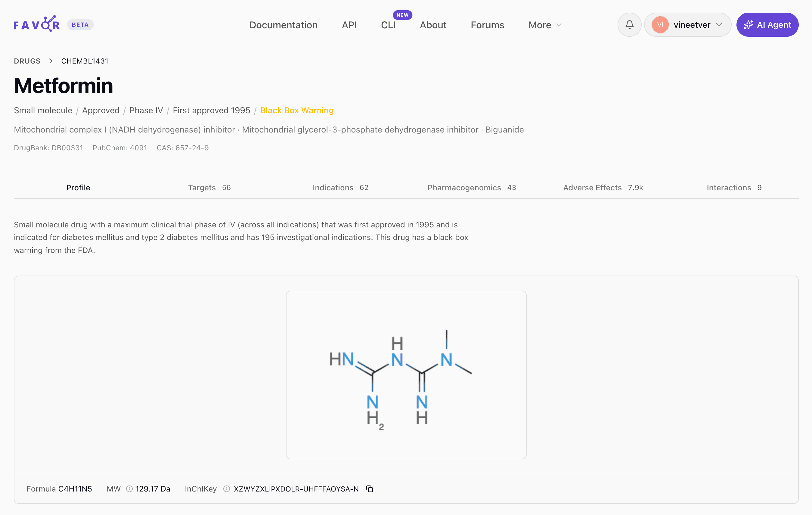This screenshot has height=515, width=812.
Task: Click the Metformin title heading
Action: [x=64, y=86]
